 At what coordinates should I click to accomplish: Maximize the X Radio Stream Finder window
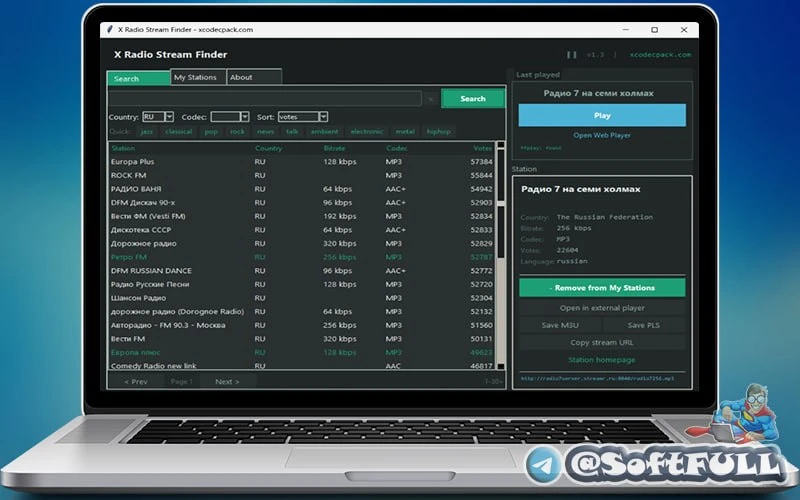[655, 30]
